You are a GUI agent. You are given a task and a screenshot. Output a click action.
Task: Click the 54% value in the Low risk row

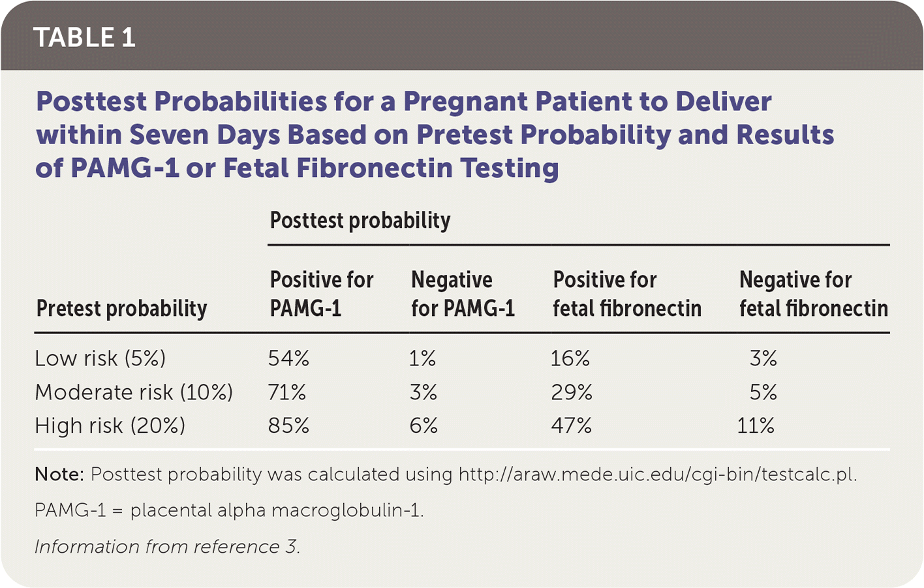[288, 358]
